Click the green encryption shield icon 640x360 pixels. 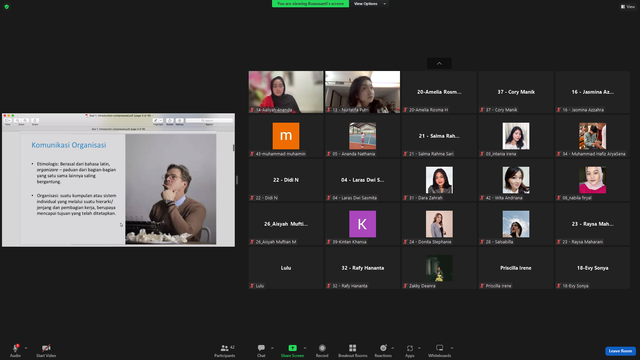7,7
